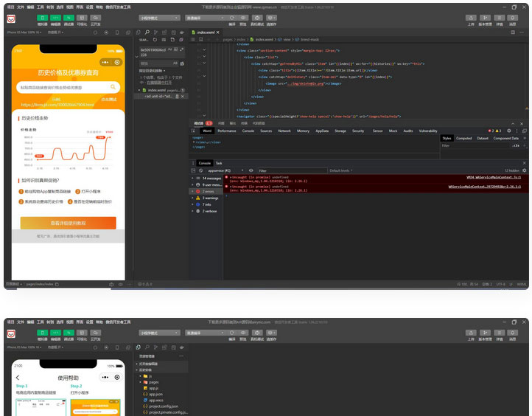The image size is (532, 416).
Task: Click the 上传 upload icon in toolbar
Action: [x=471, y=17]
